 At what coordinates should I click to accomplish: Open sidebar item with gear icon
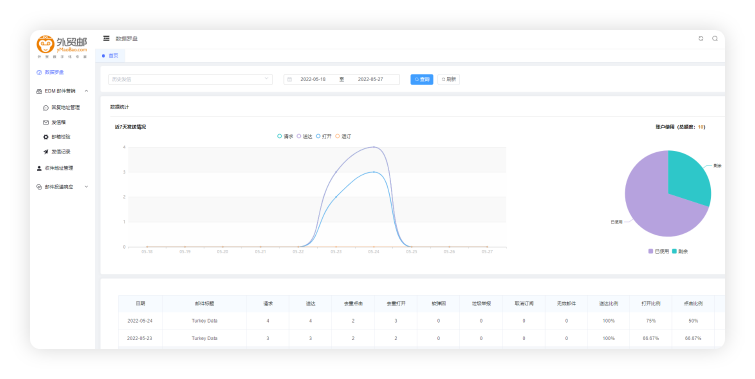point(57,137)
